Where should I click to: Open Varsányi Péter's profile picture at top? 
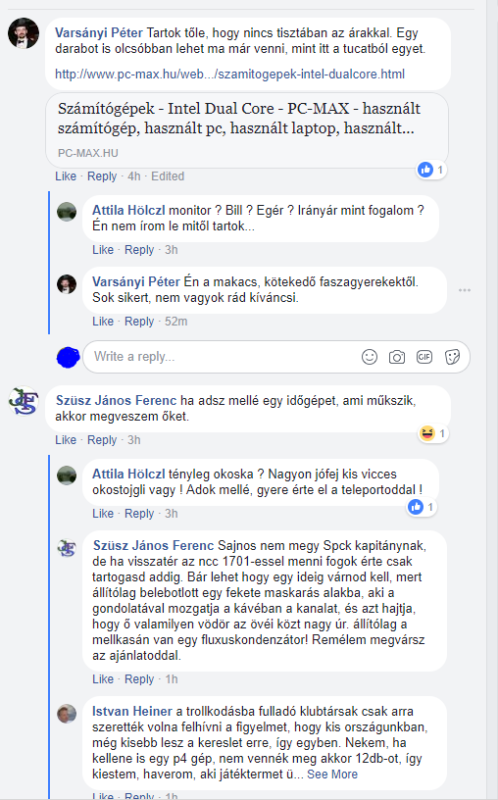(23, 33)
